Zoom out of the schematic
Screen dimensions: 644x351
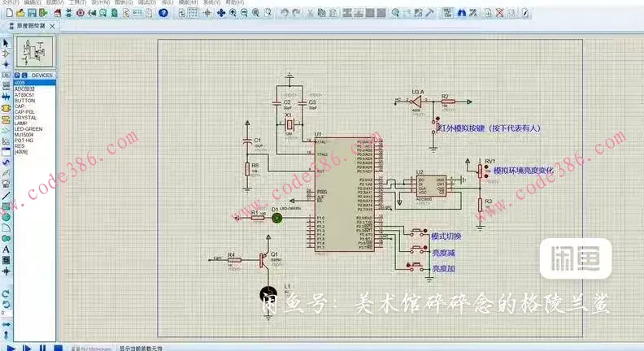pos(244,13)
